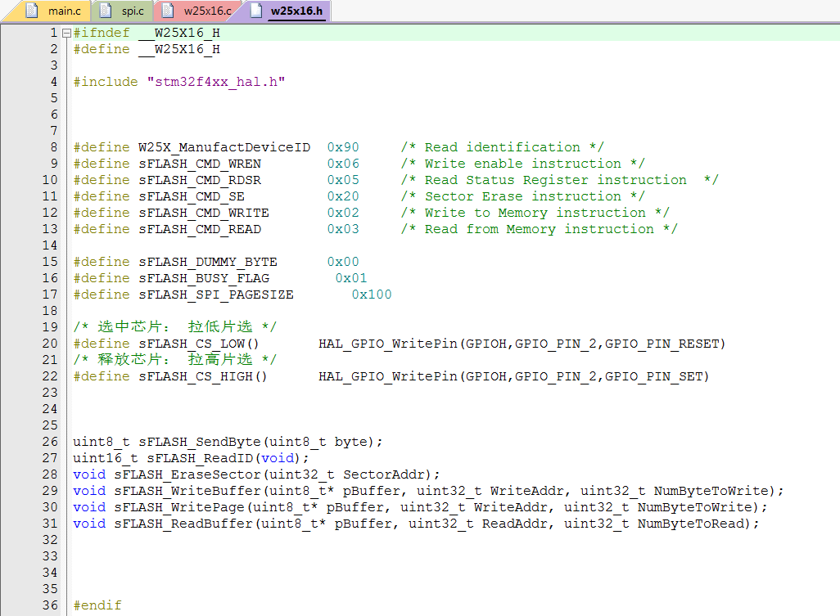Click the 0x00 value
Image resolution: width=840 pixels, height=616 pixels.
(x=343, y=263)
